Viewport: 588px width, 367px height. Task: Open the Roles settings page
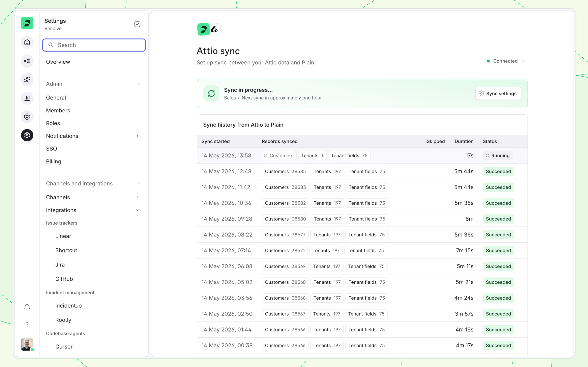point(53,123)
